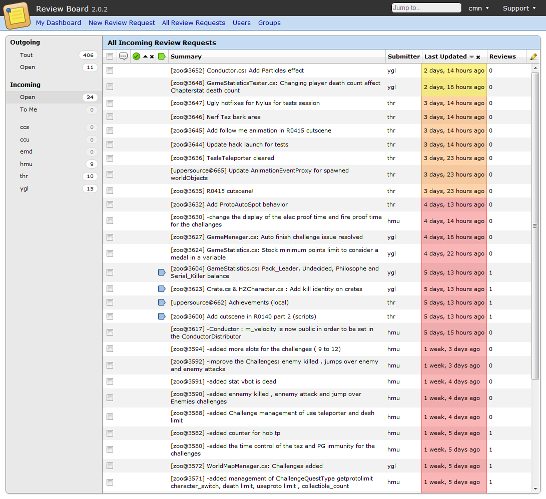Select Incoming Open in sidebar
546x499 pixels.
54,97
